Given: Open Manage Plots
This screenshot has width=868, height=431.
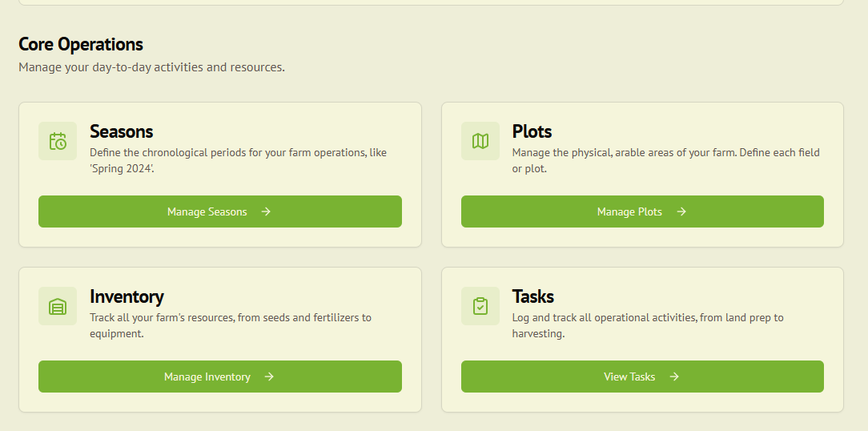Looking at the screenshot, I should (x=642, y=211).
